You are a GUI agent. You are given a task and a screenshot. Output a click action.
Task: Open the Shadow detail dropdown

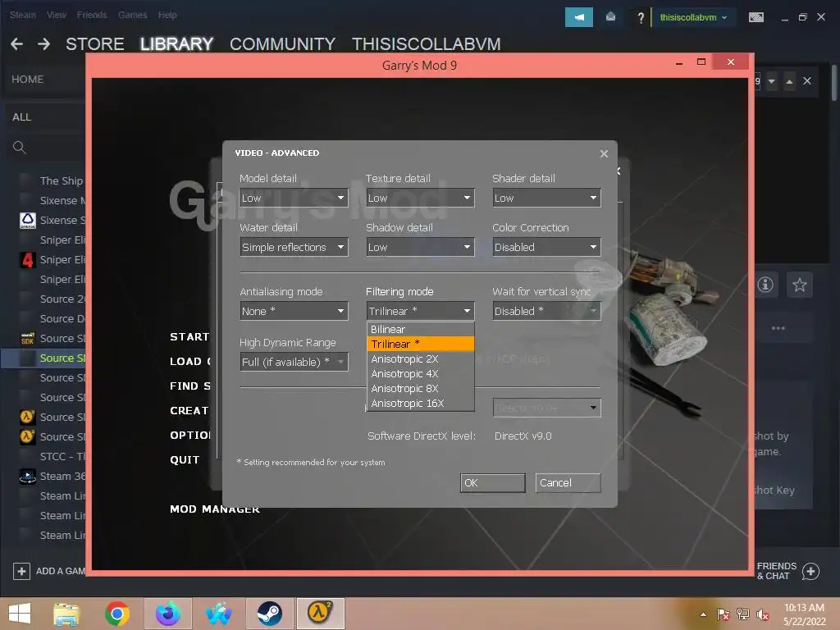pos(420,248)
